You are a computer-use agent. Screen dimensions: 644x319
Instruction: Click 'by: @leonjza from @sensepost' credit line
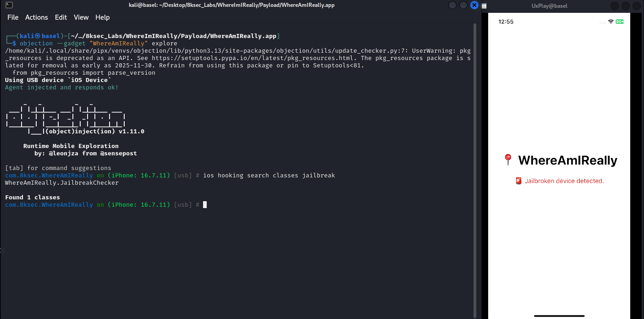point(86,154)
